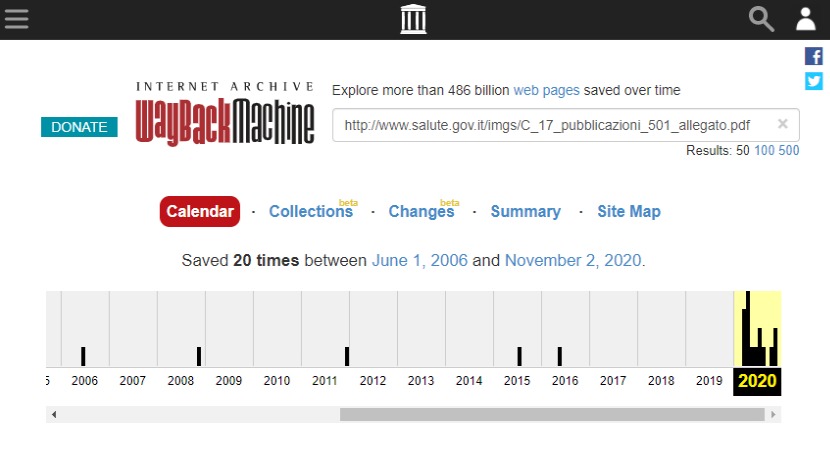Select year 2009 on the timeline

[229, 381]
